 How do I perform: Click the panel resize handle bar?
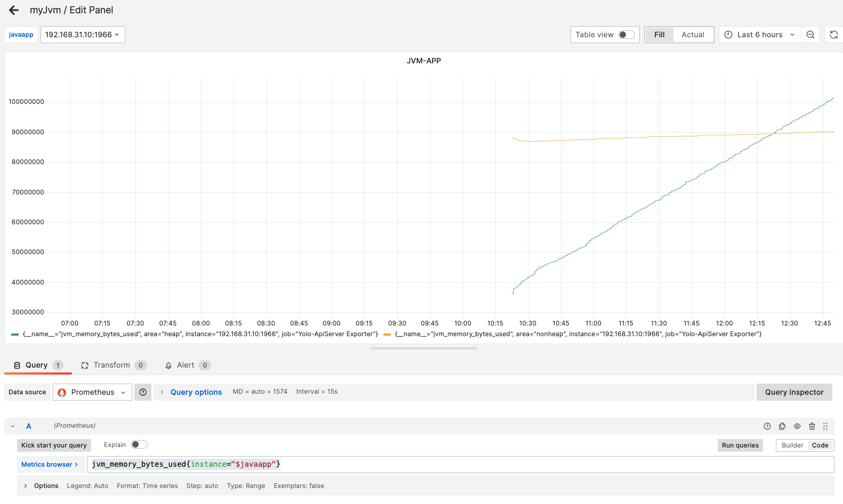[x=424, y=348]
